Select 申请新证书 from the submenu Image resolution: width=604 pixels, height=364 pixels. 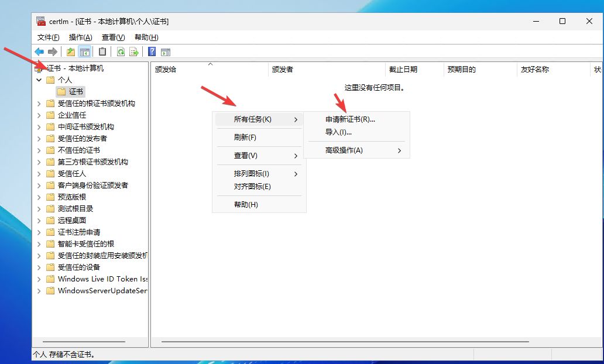(x=350, y=120)
